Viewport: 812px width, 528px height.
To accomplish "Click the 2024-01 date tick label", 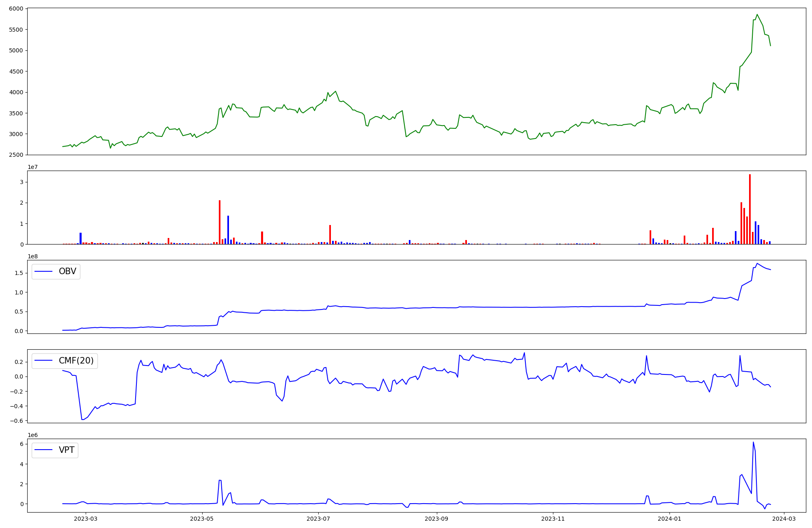I will click(669, 519).
